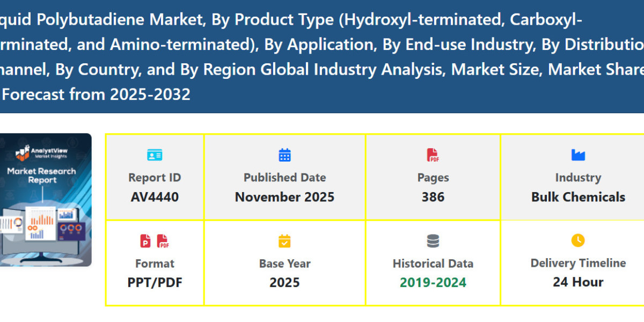Image resolution: width=644 pixels, height=322 pixels.
Task: Click the Delivery Timeline clock icon
Action: [x=578, y=240]
